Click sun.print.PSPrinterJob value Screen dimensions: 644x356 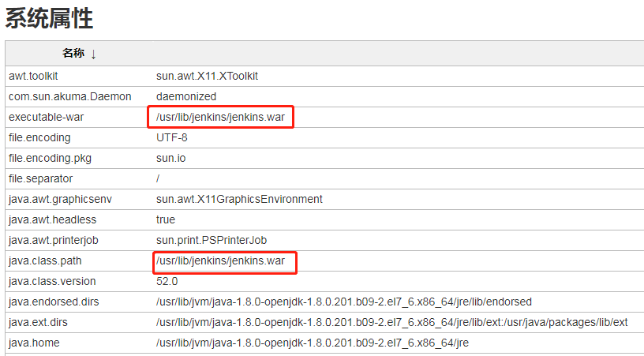[212, 240]
